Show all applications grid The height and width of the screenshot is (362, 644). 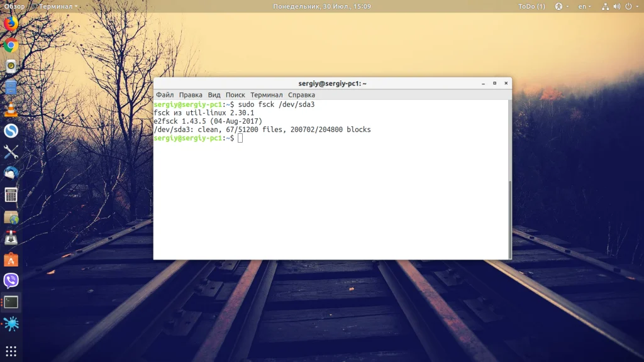[x=11, y=351]
